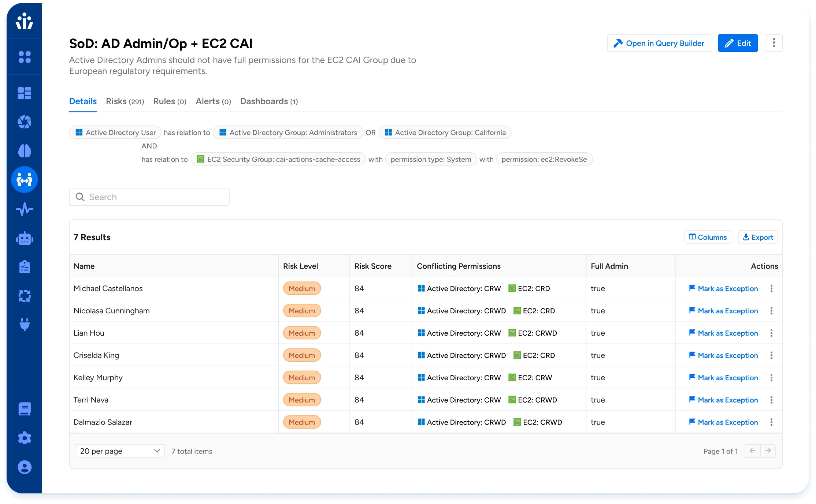The height and width of the screenshot is (504, 816).
Task: Click the plug integrations sidebar icon
Action: (x=25, y=324)
